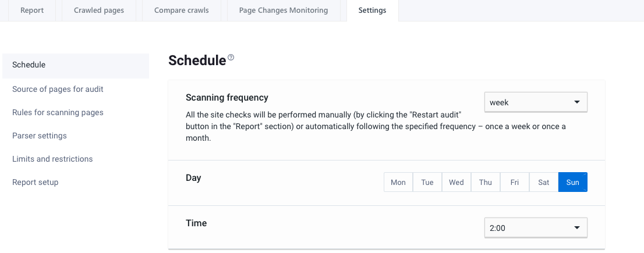Choose Thu in the Day selector
644x253 pixels.
tap(486, 182)
